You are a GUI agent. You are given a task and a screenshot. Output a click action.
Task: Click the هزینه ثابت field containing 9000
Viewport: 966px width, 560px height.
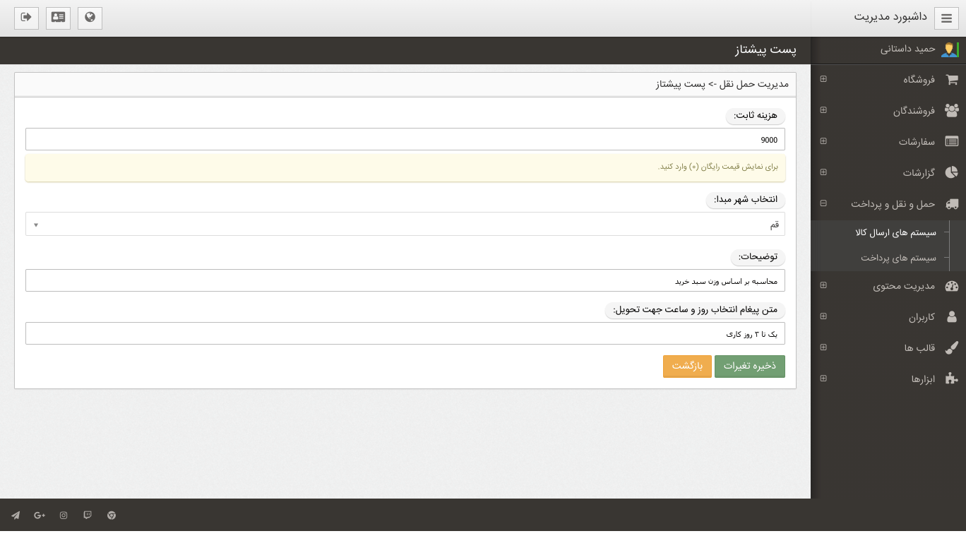405,140
